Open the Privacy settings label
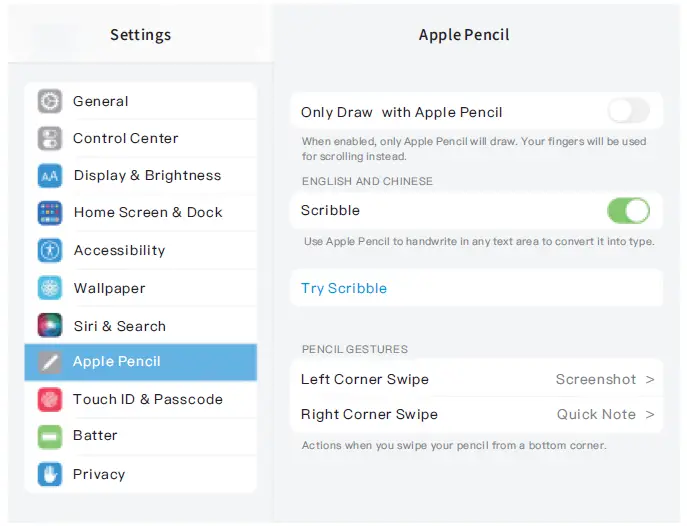 click(x=99, y=474)
